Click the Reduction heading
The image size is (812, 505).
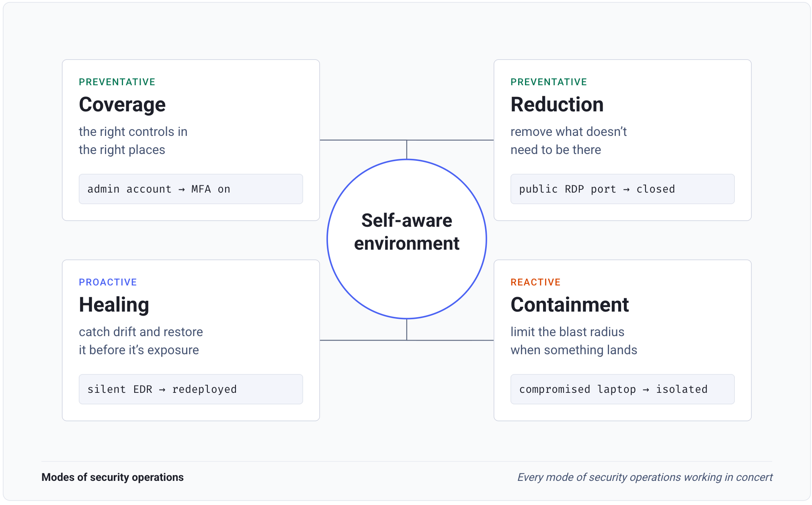tap(557, 105)
